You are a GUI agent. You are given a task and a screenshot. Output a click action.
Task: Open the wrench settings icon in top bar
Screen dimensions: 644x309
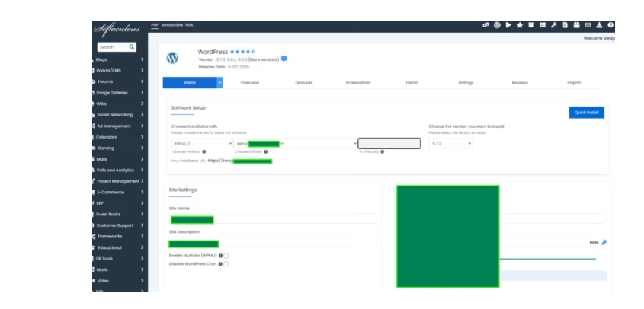pyautogui.click(x=553, y=25)
